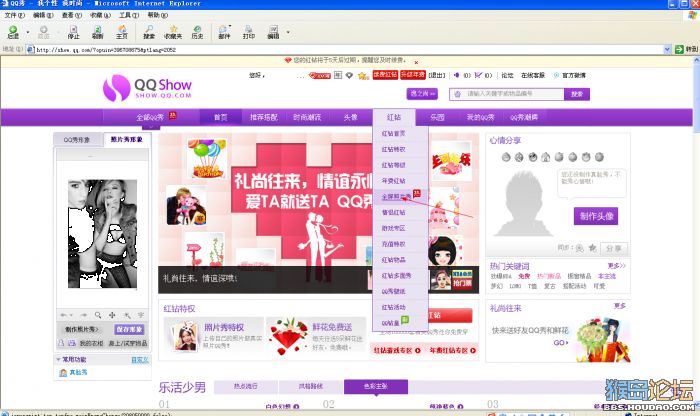
Task: Click the Refresh (刷新) toolbar button
Action: tap(97, 32)
